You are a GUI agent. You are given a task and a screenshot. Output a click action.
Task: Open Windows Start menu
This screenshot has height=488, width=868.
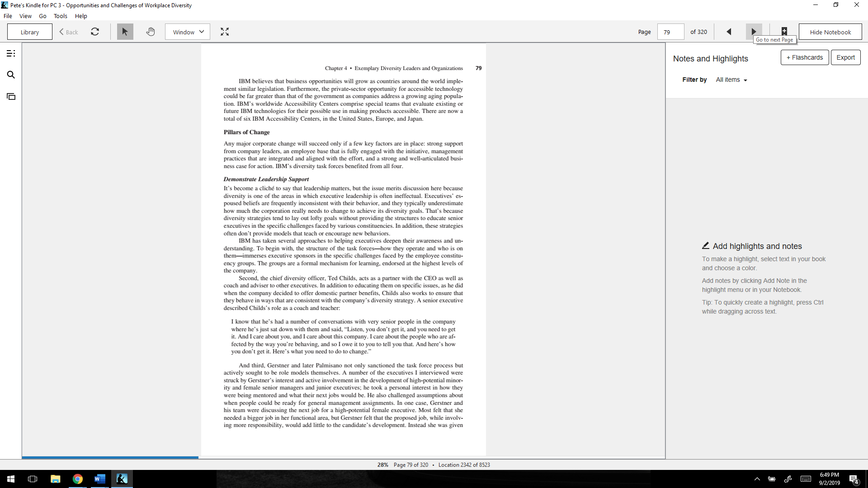point(11,479)
